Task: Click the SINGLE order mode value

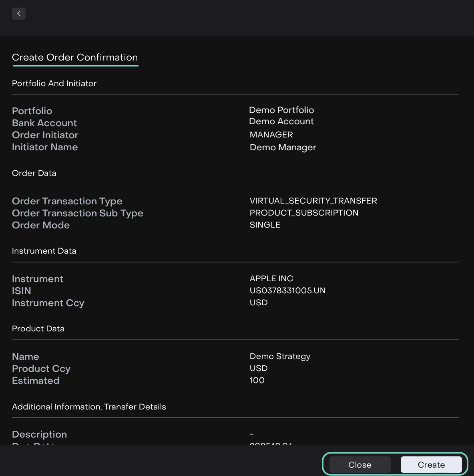Action: [265, 225]
